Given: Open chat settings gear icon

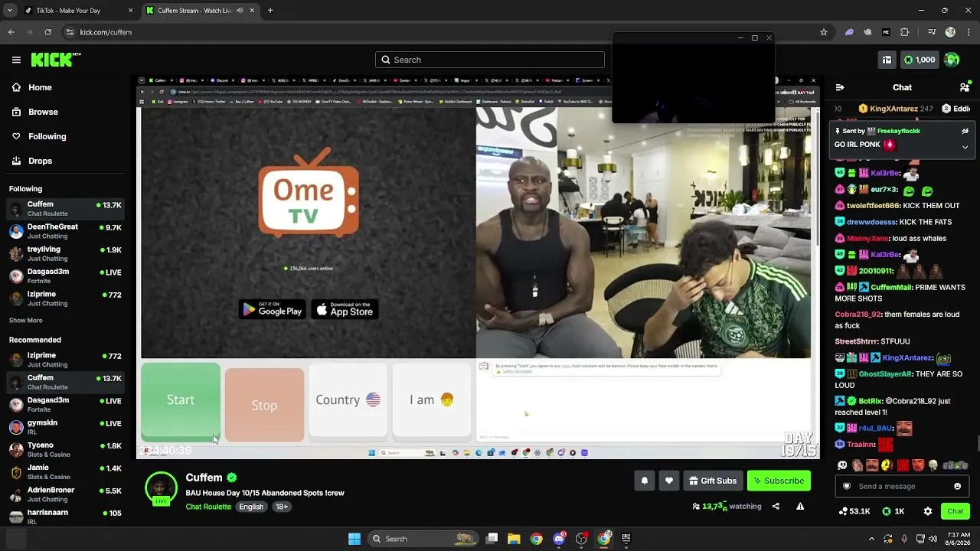Looking at the screenshot, I should pyautogui.click(x=928, y=511).
